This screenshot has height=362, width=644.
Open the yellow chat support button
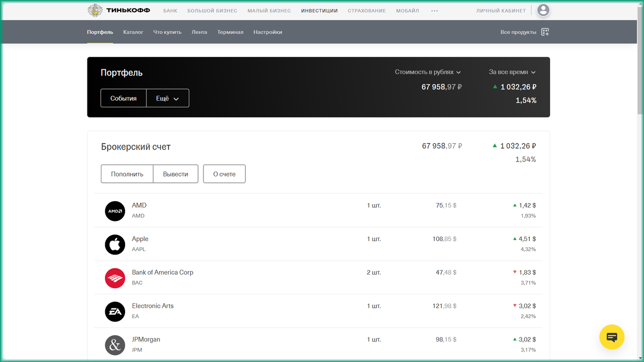click(612, 337)
